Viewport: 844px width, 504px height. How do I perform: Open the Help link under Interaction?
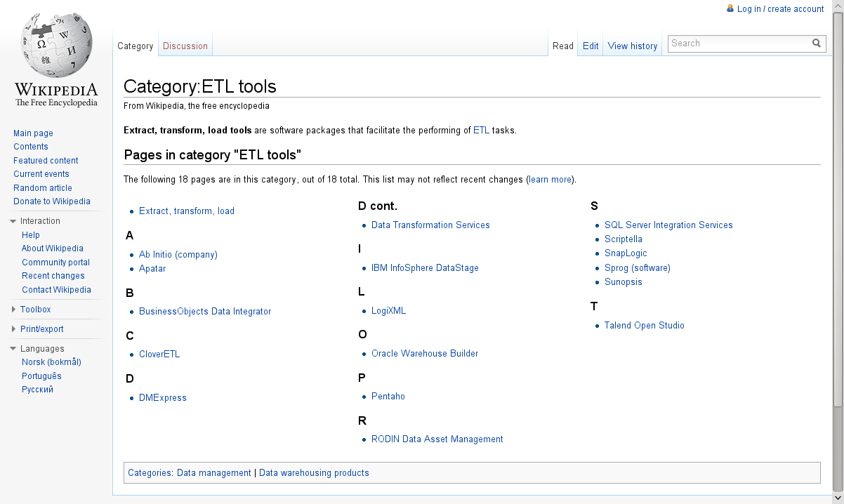click(x=31, y=235)
